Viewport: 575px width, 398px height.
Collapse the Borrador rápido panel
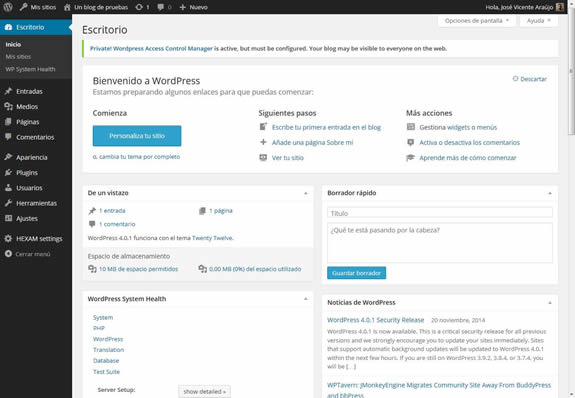[x=550, y=193]
